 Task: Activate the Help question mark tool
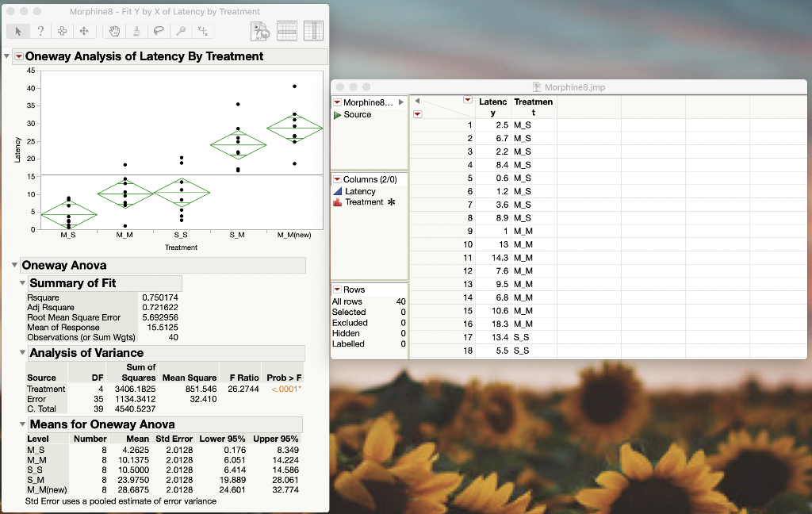point(40,31)
